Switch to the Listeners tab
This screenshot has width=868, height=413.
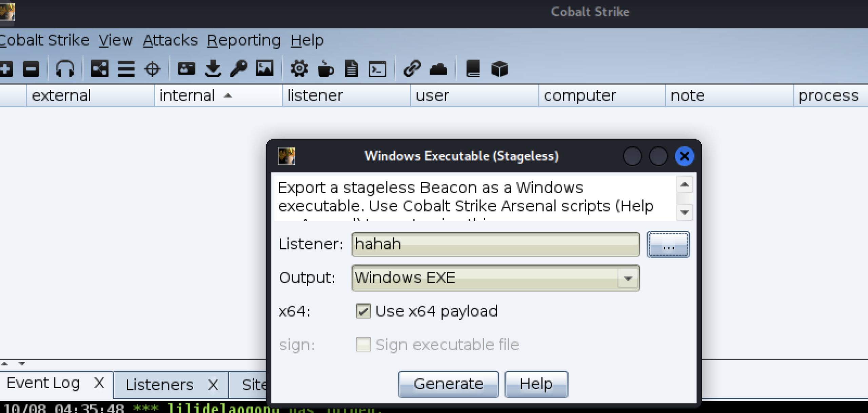click(159, 385)
